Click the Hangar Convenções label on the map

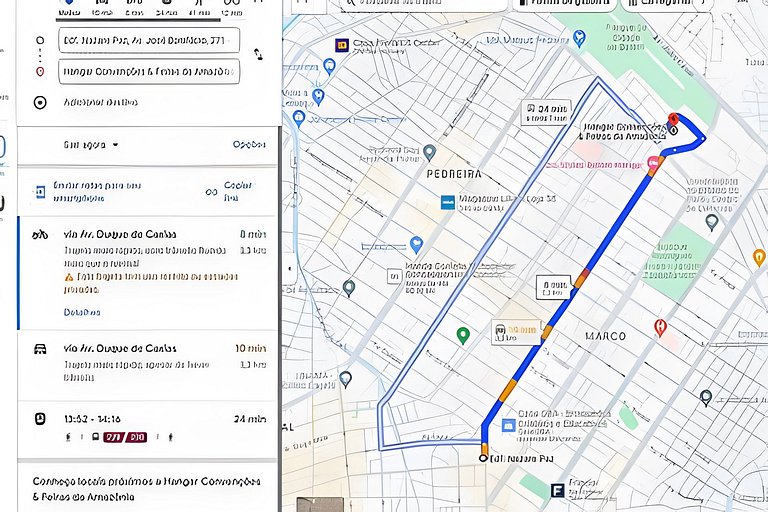pos(622,131)
